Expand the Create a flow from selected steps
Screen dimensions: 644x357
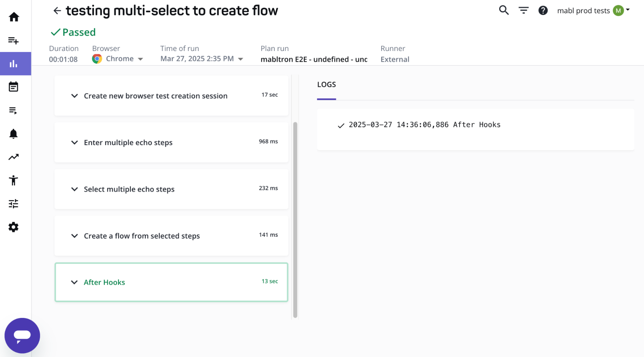click(74, 236)
